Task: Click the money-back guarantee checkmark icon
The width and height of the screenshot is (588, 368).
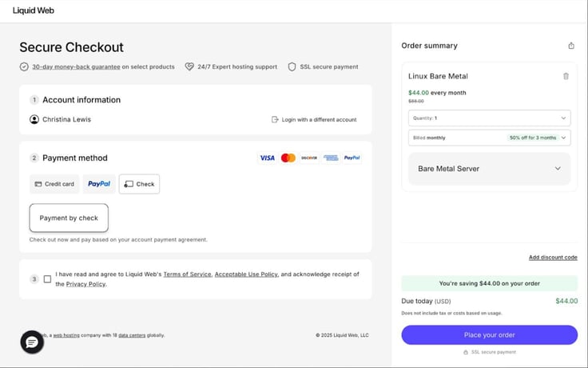Action: coord(24,67)
